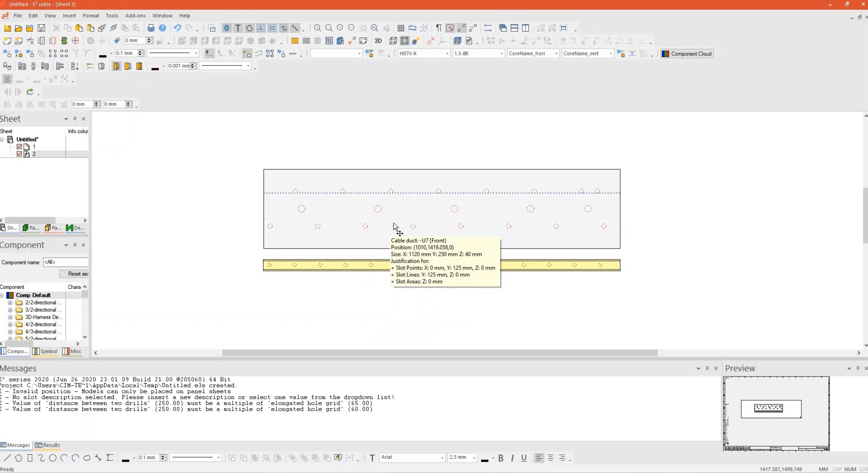Expand the 3D-Harness De... folder
The width and height of the screenshot is (868, 473).
[x=10, y=317]
